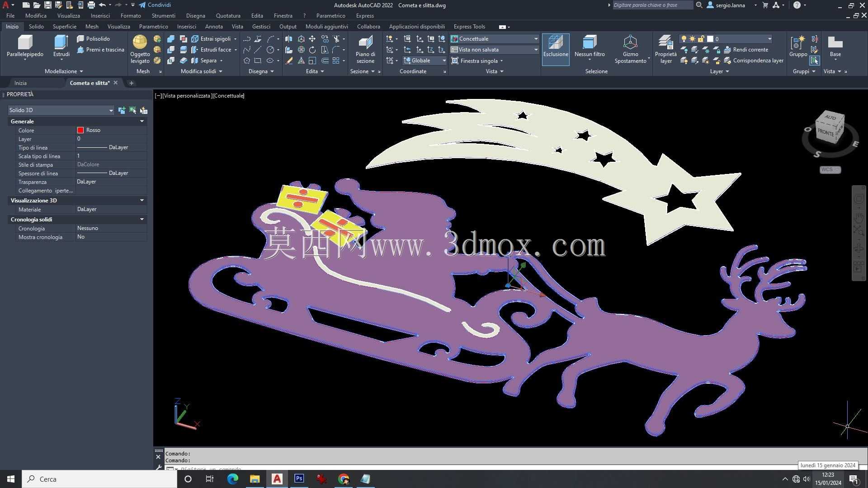Open Finestra singola viewport dropdown
The image size is (868, 488).
477,61
